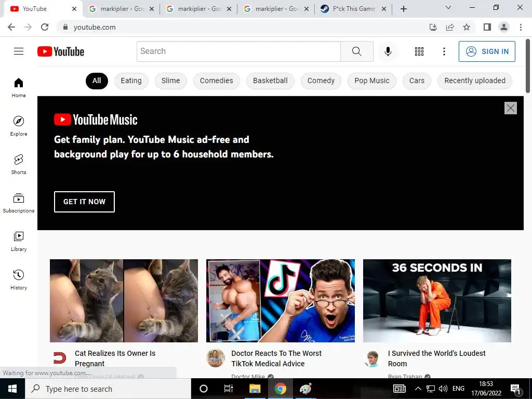The image size is (532, 399).
Task: Open Chrome three-dot menu
Action: pyautogui.click(x=521, y=27)
